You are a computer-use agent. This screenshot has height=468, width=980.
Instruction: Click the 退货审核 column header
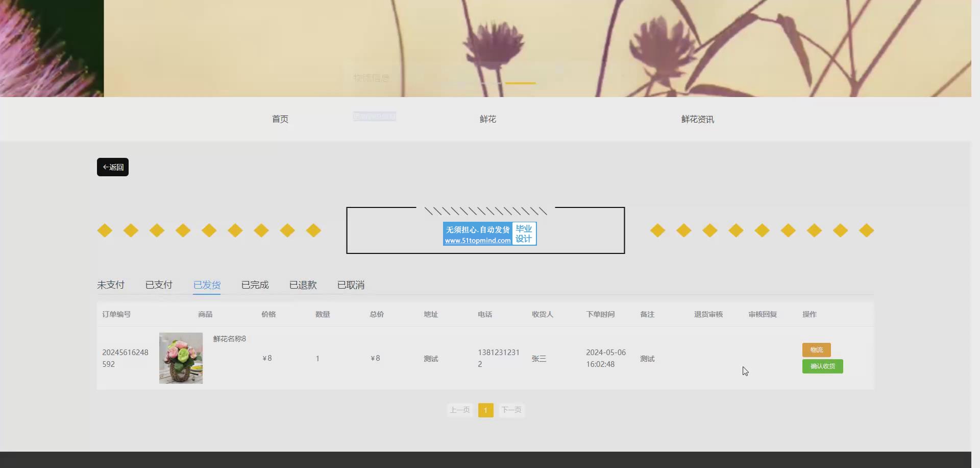tap(708, 314)
